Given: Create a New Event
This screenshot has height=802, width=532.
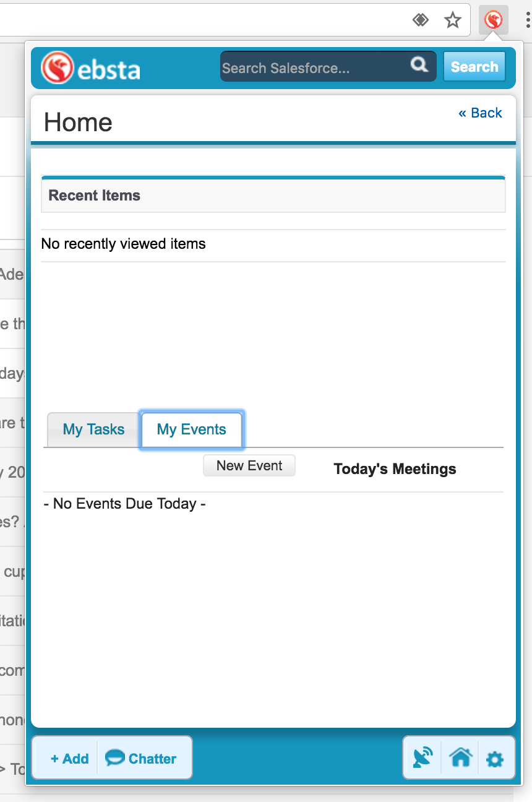Looking at the screenshot, I should click(x=249, y=466).
